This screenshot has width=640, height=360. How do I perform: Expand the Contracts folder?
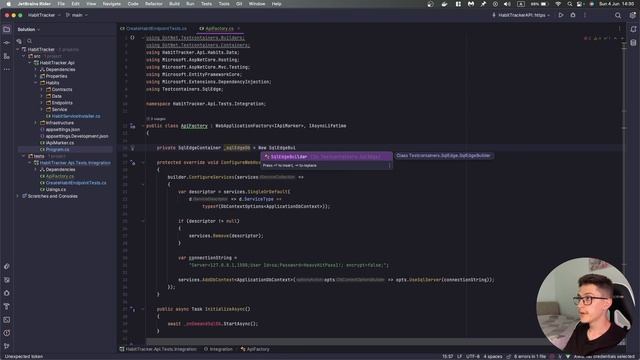click(42, 89)
